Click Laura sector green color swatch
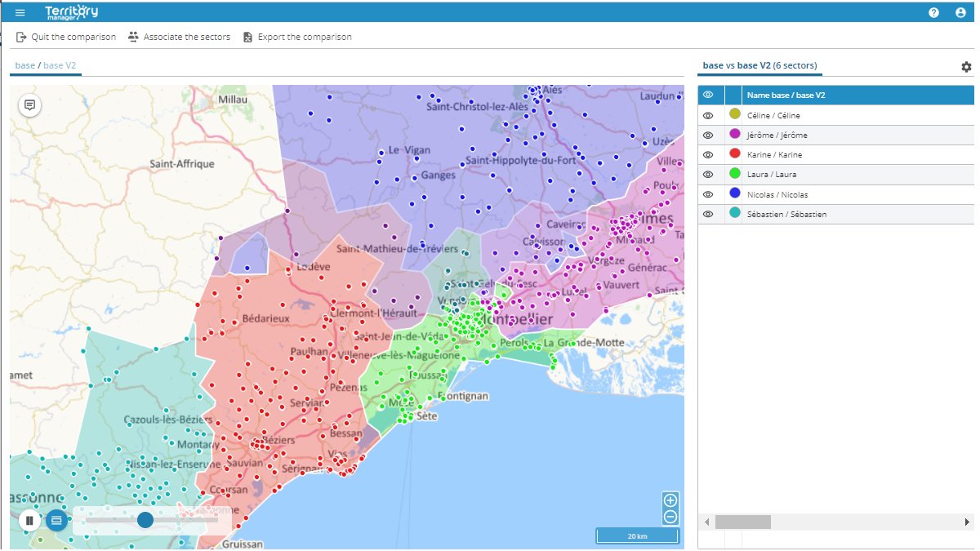The image size is (980, 551). (734, 174)
